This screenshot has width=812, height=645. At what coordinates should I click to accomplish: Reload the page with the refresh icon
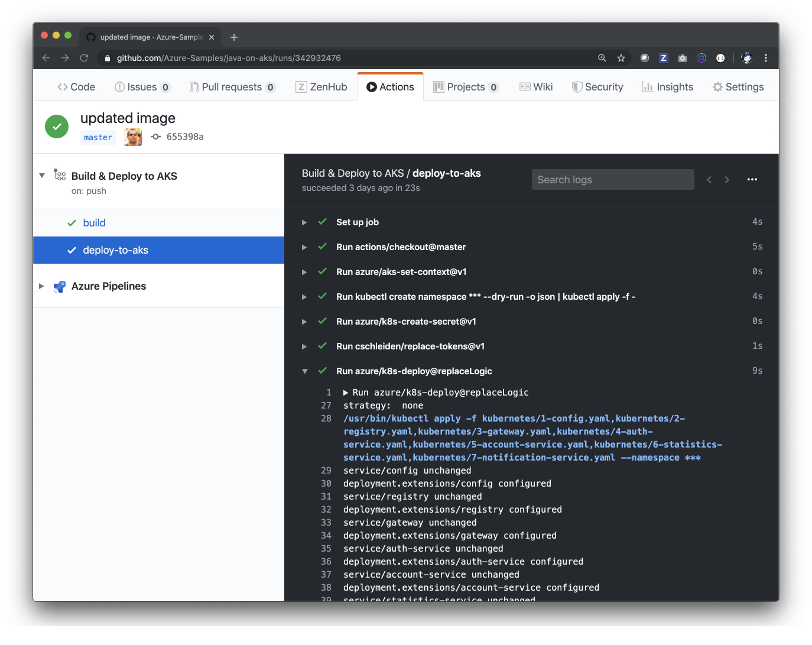tap(84, 58)
